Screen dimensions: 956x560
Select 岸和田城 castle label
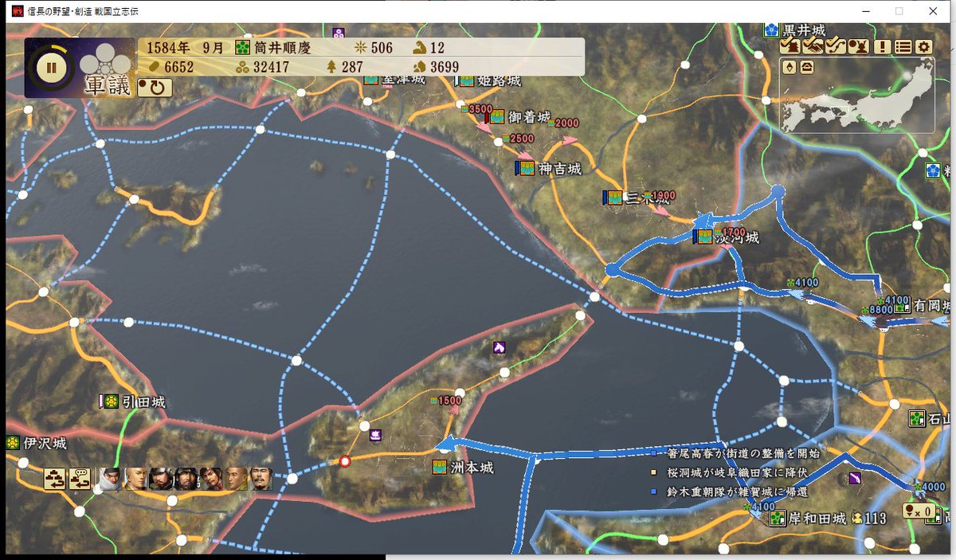(818, 519)
